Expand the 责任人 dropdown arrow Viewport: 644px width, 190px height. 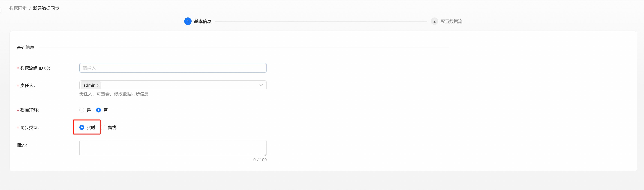261,85
